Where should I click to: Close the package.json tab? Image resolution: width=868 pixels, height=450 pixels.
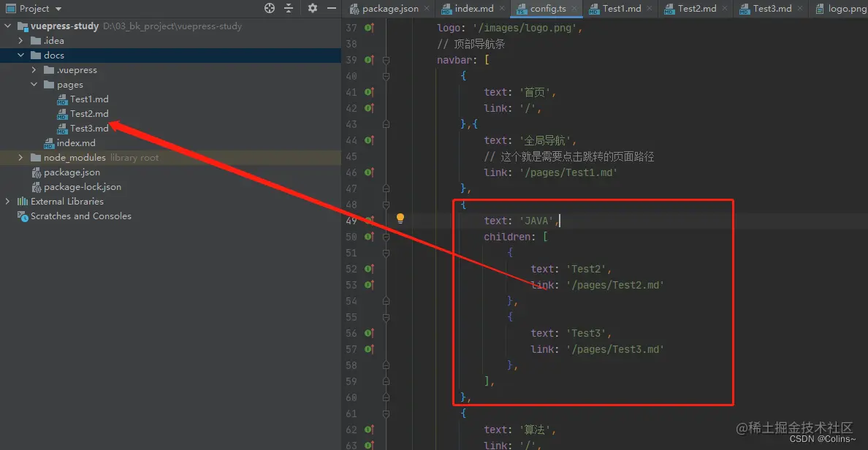click(427, 8)
